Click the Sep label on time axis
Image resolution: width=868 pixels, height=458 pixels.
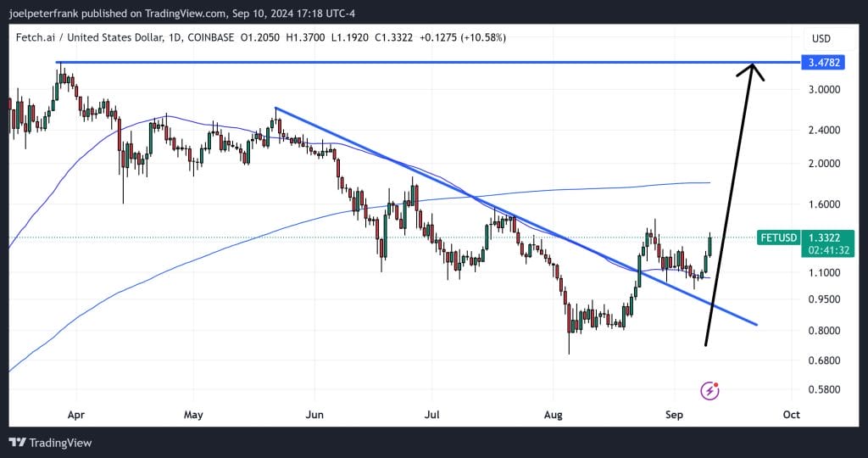tap(674, 415)
